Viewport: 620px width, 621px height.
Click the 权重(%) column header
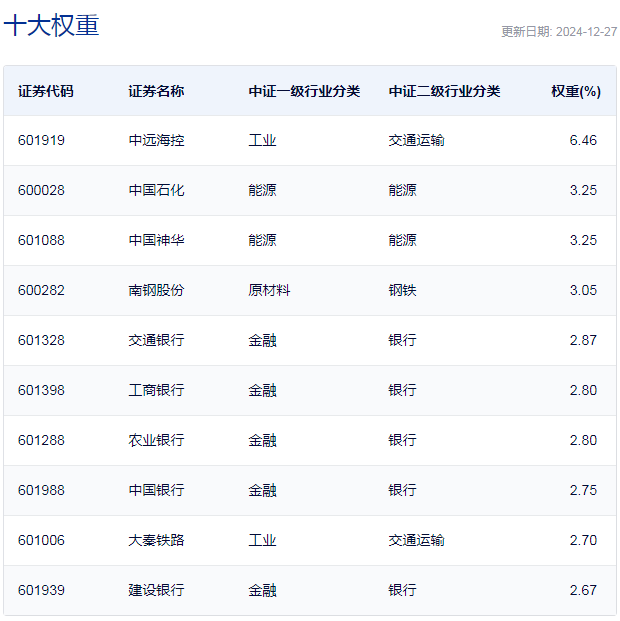[x=576, y=91]
